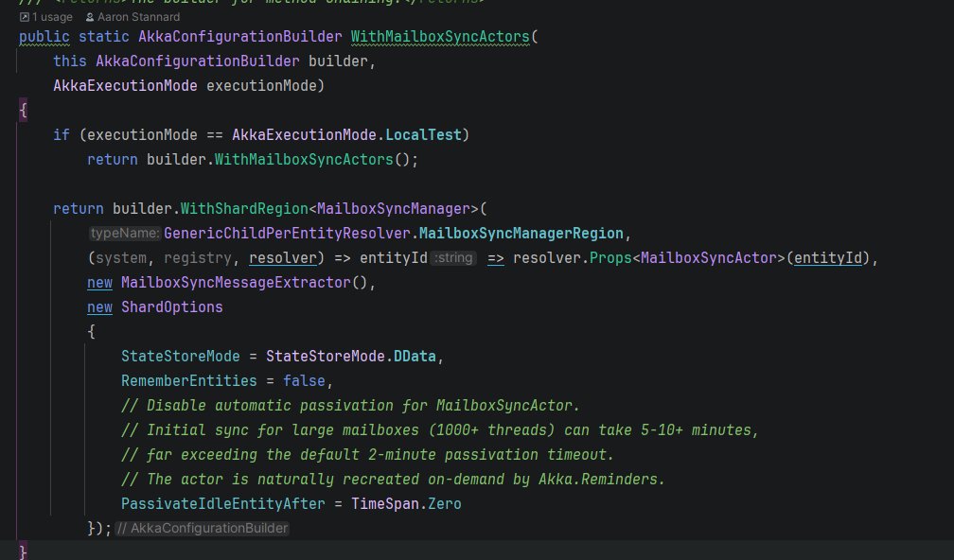Click the 'if' keyword in the executionMode check
The height and width of the screenshot is (560, 954).
tap(62, 135)
